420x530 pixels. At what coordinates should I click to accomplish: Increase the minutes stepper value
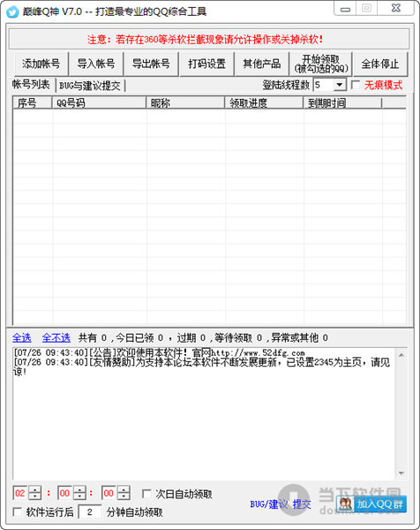pyautogui.click(x=79, y=489)
